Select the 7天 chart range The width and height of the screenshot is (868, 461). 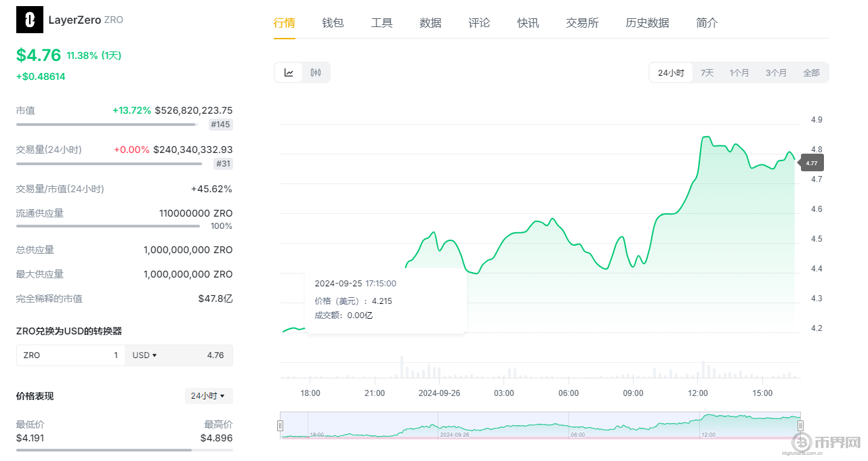(x=707, y=72)
